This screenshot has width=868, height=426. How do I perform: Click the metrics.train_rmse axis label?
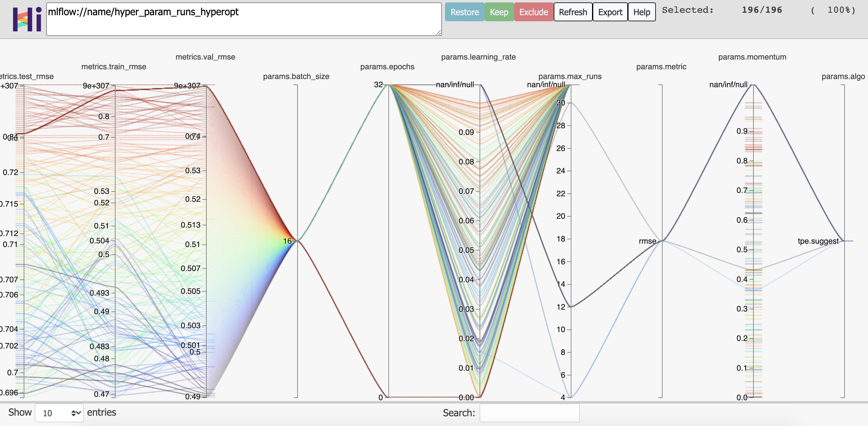coord(114,67)
